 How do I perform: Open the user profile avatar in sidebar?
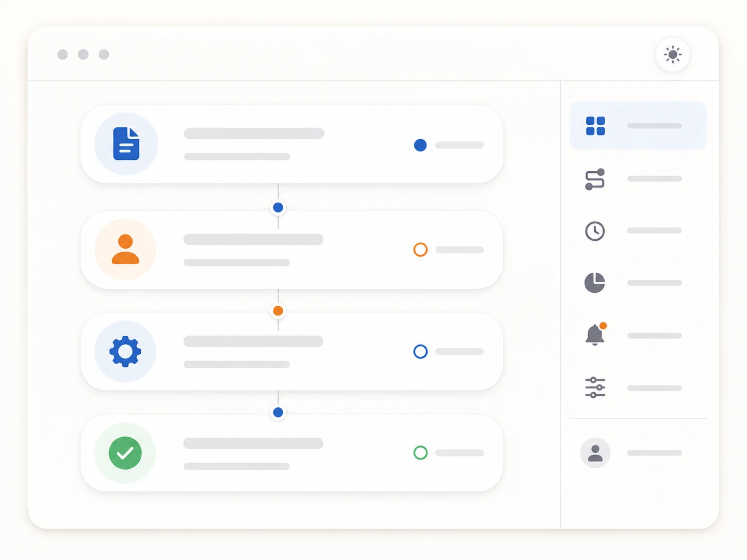click(x=595, y=453)
